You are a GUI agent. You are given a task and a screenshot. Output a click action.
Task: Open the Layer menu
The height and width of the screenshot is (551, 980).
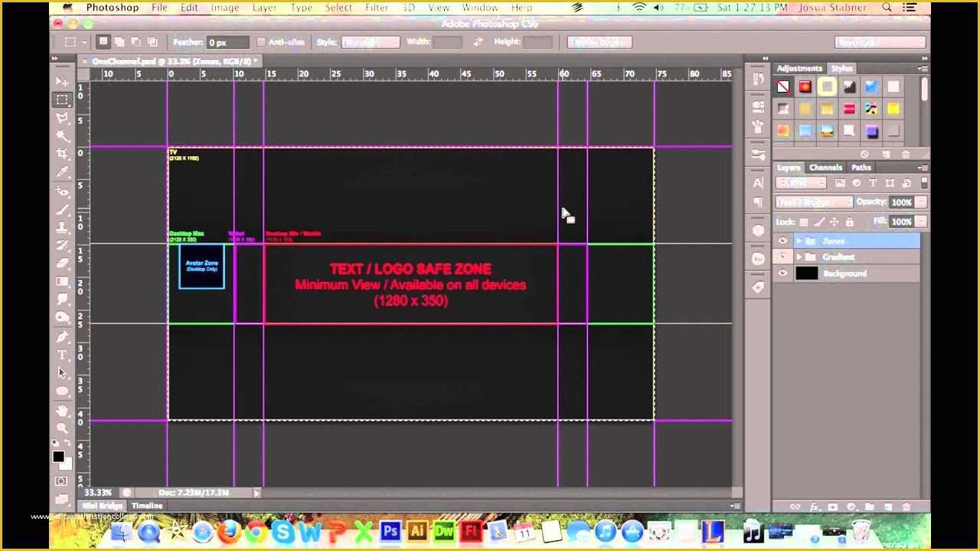[264, 8]
